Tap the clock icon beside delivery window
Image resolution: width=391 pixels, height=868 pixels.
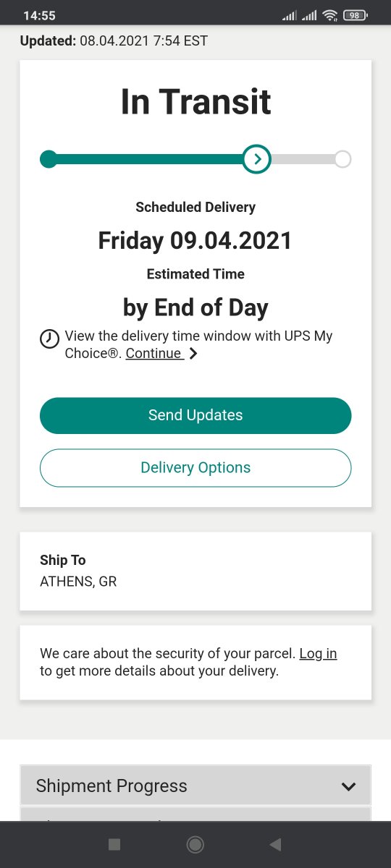[x=49, y=339]
